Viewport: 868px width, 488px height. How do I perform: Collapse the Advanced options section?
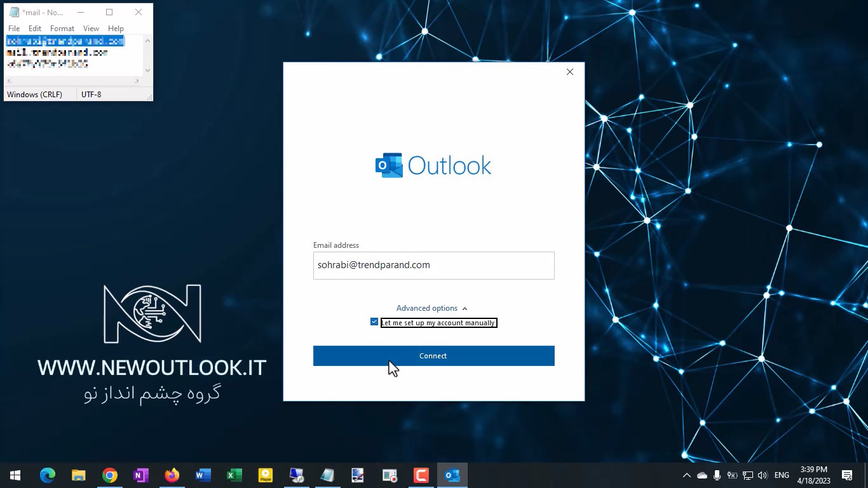pyautogui.click(x=431, y=308)
